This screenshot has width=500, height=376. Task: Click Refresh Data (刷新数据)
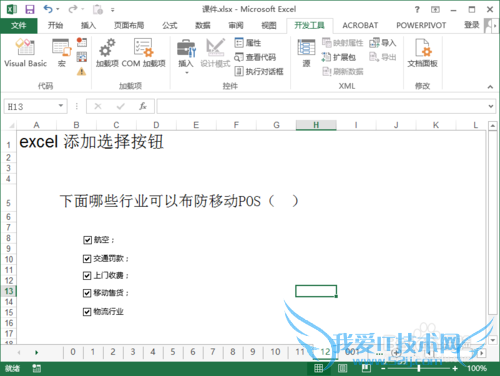click(x=342, y=71)
